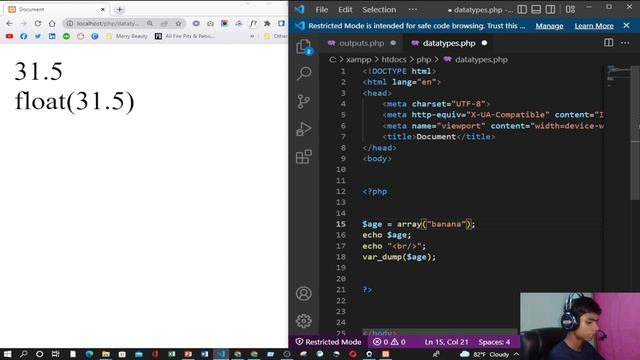The height and width of the screenshot is (360, 640).
Task: Open the Run and Debug view
Action: tap(304, 129)
